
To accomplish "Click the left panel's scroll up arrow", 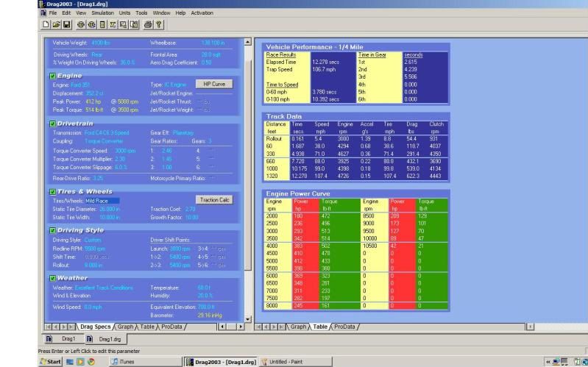I will (x=247, y=42).
